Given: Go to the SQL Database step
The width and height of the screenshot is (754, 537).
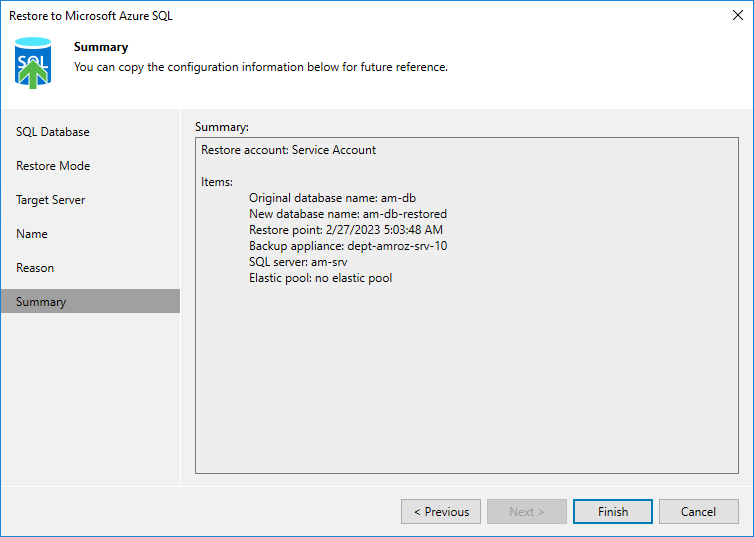Looking at the screenshot, I should [x=53, y=132].
